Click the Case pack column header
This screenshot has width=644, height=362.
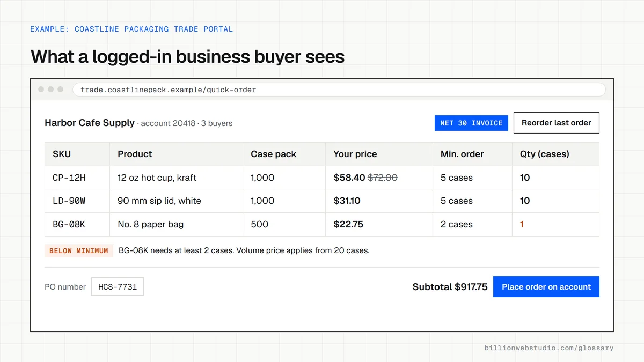284,154
